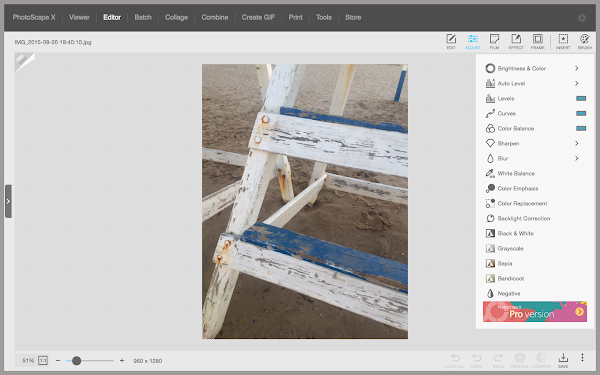
Task: Expand Brightness & Color options
Action: point(576,68)
